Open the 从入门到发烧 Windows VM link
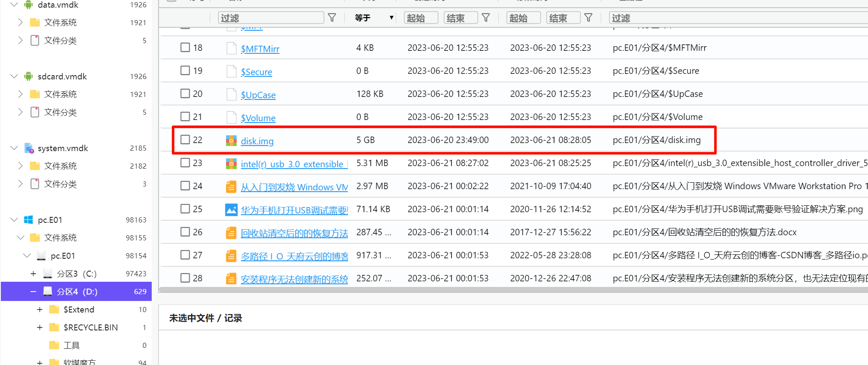This screenshot has height=365, width=868. [x=294, y=187]
